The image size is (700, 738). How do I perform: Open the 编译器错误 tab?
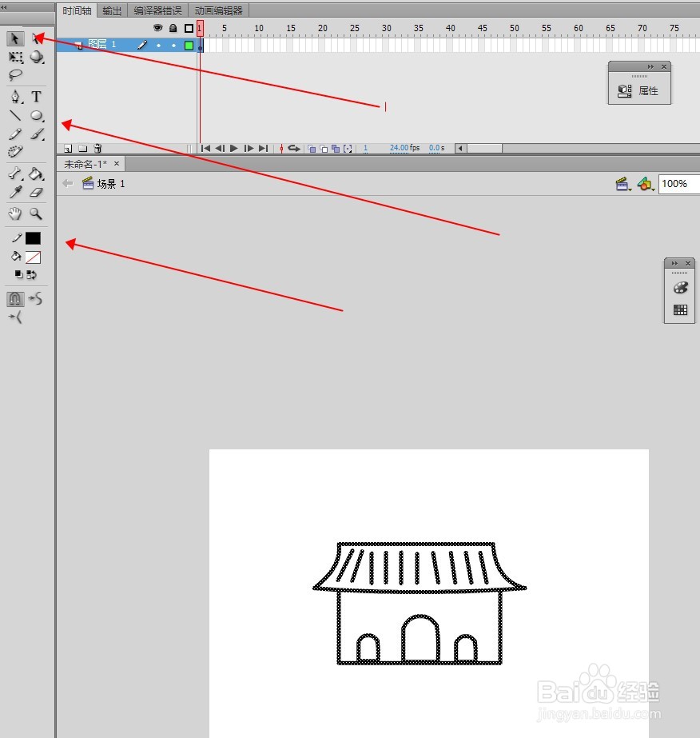157,10
